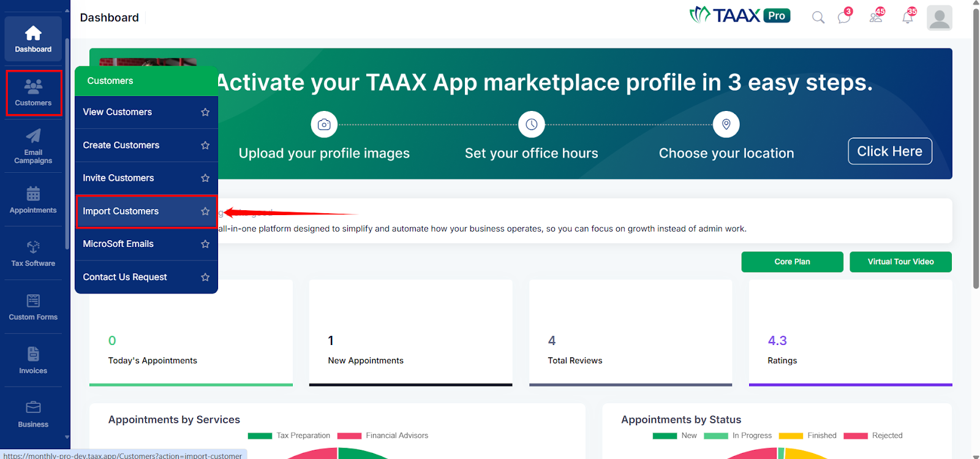Viewport: 980px width, 459px height.
Task: Favorite Invite Customers with star
Action: tap(205, 178)
